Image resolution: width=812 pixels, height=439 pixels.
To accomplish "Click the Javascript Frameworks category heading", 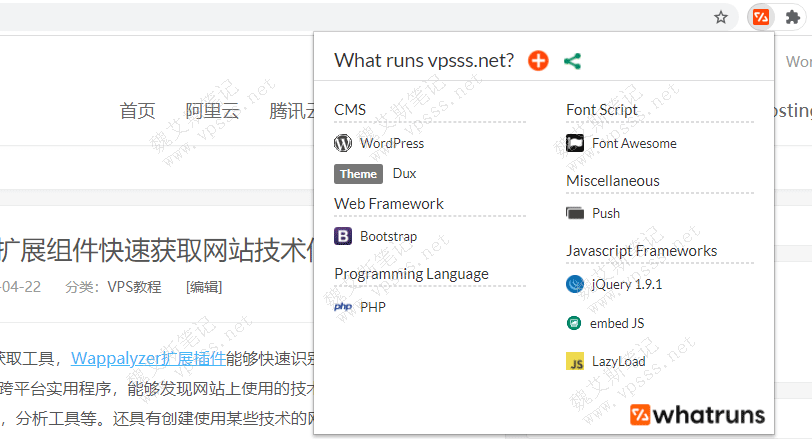I will click(x=642, y=251).
